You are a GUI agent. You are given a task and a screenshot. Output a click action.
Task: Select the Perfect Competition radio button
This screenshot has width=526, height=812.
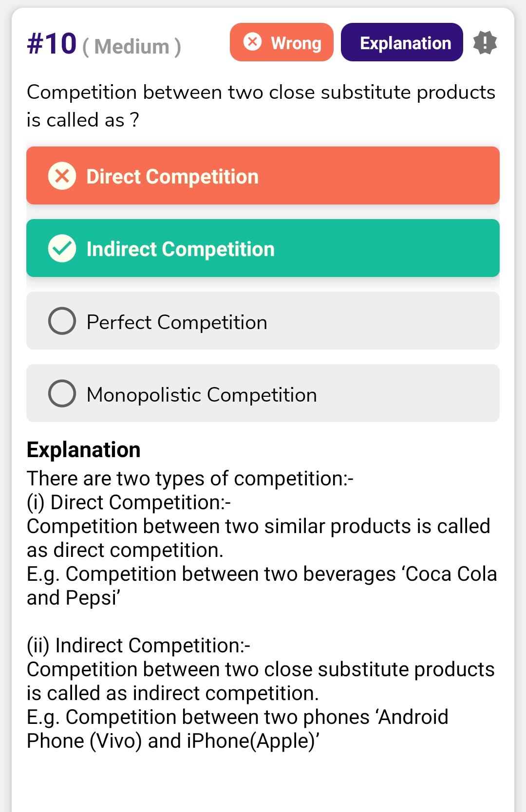click(62, 321)
